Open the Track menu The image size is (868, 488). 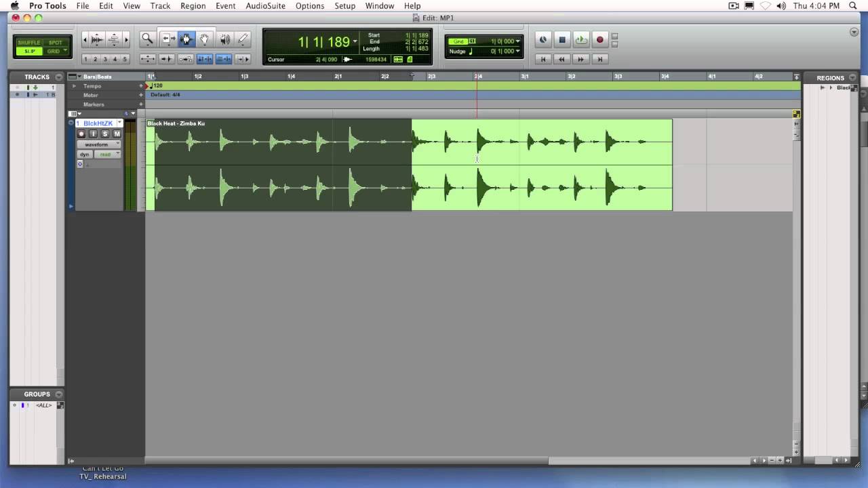[x=160, y=6]
